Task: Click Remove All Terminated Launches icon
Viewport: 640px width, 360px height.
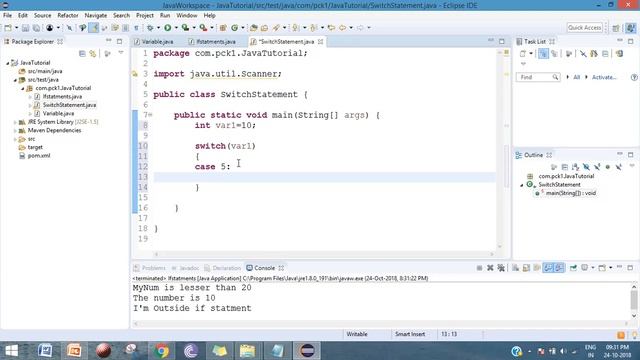Action: (501, 268)
